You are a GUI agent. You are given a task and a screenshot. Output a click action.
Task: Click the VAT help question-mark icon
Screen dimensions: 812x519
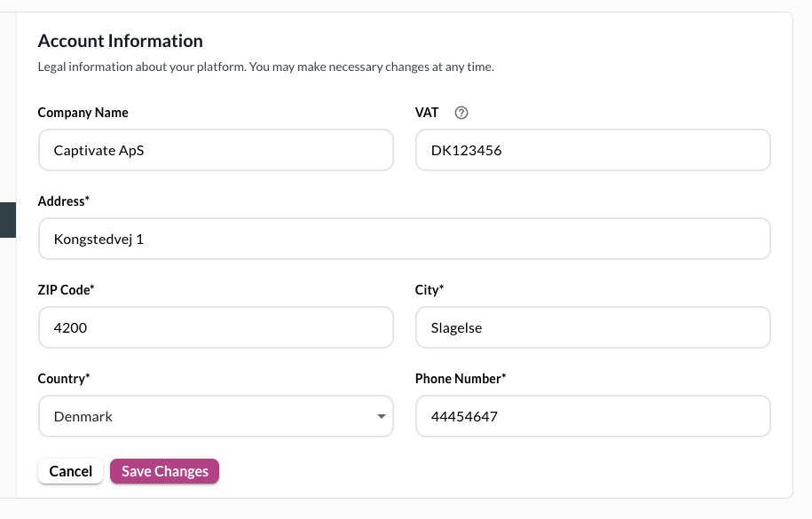point(461,113)
